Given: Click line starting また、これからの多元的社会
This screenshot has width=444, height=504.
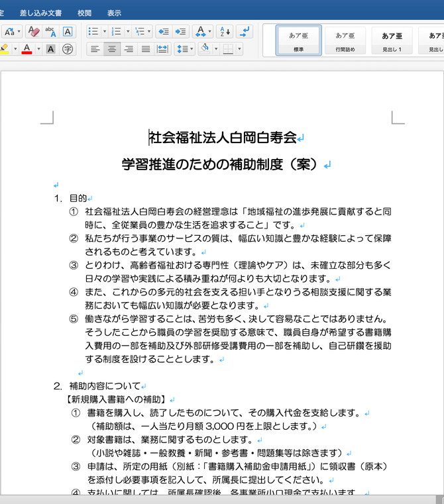Looking at the screenshot, I should click(238, 292).
